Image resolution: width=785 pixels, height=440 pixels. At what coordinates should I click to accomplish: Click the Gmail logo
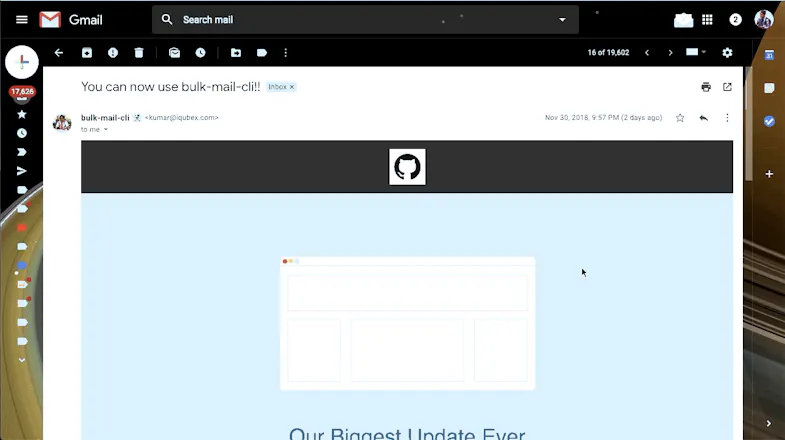(71, 20)
